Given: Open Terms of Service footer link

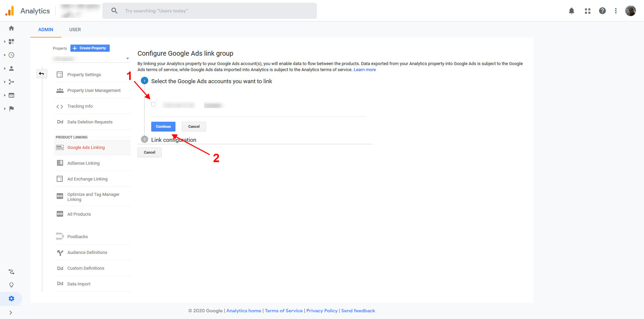Looking at the screenshot, I should [x=284, y=311].
